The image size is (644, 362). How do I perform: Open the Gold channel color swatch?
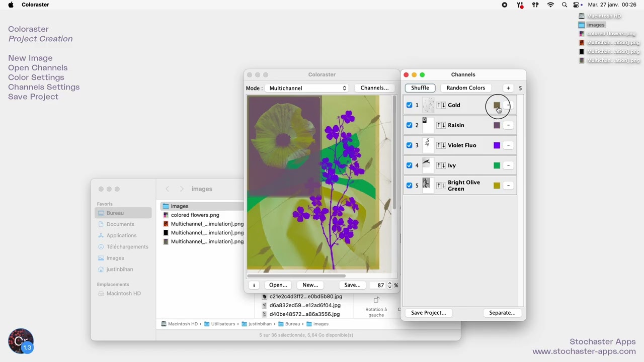(497, 105)
